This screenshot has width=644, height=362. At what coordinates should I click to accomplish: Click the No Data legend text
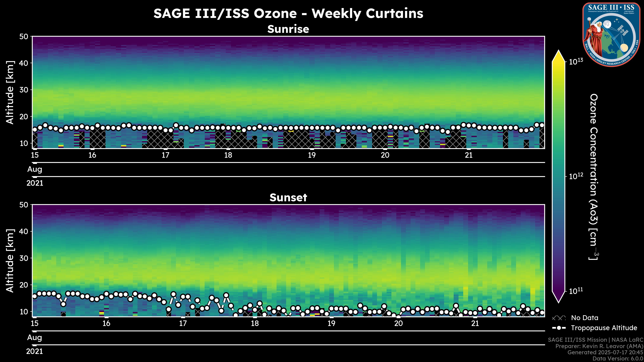(x=584, y=318)
